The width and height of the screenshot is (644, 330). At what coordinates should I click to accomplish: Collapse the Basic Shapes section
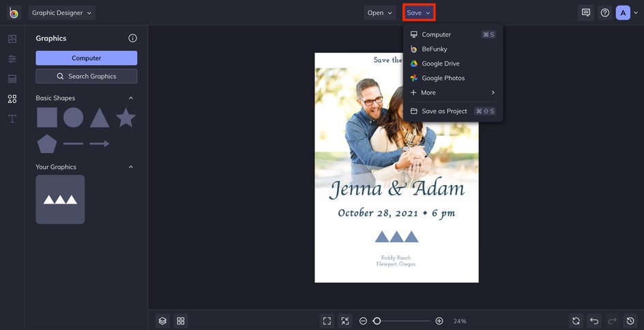pos(131,98)
